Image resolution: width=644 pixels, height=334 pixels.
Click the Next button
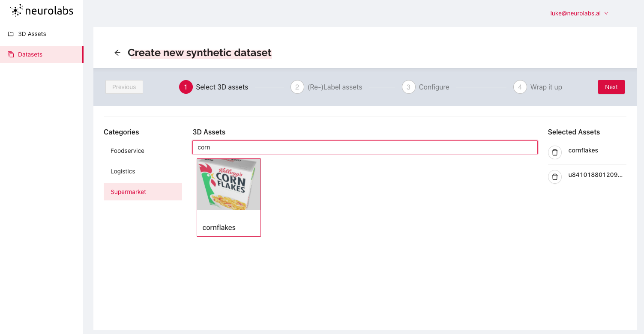611,87
